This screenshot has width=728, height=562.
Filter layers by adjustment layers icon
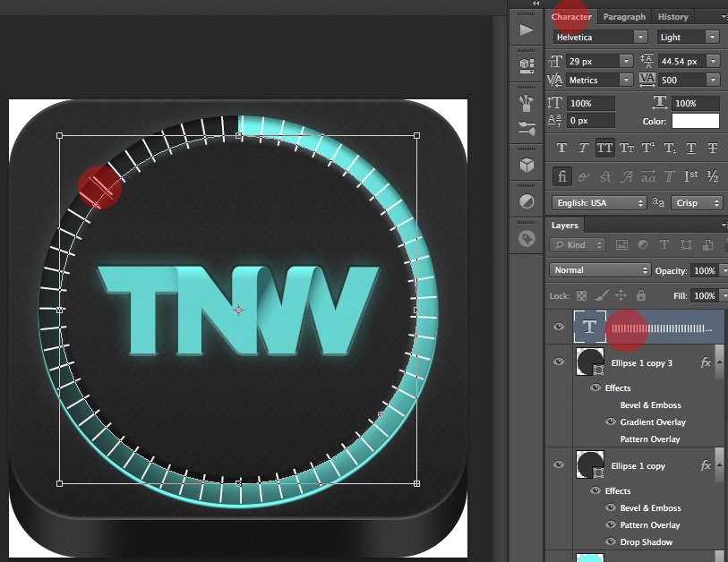[643, 244]
